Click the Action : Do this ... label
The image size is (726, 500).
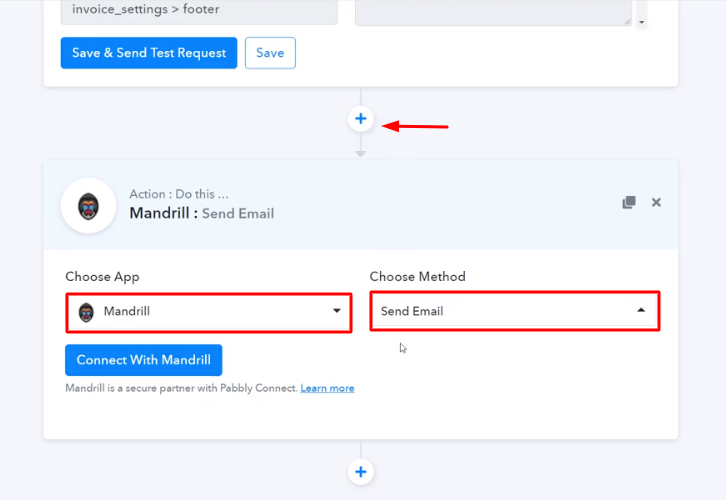(x=179, y=194)
